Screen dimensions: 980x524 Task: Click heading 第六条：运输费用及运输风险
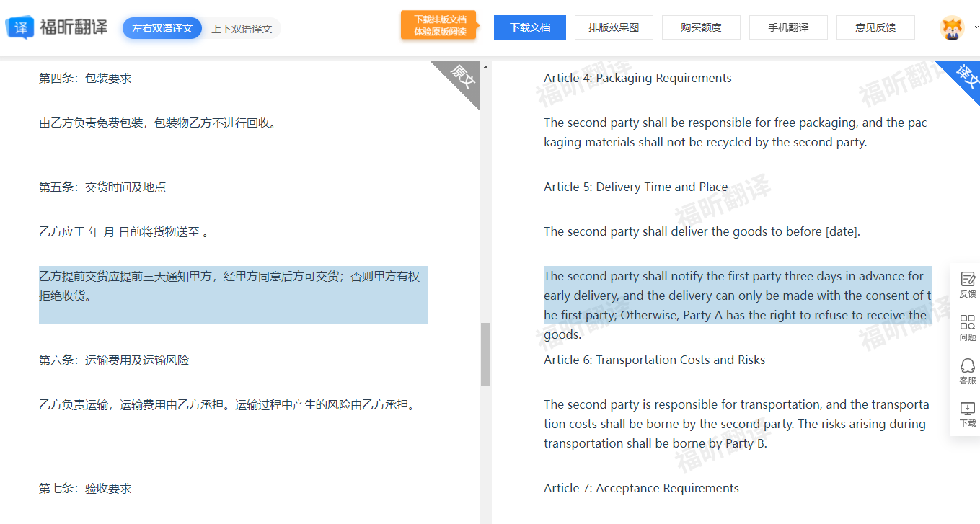click(114, 360)
